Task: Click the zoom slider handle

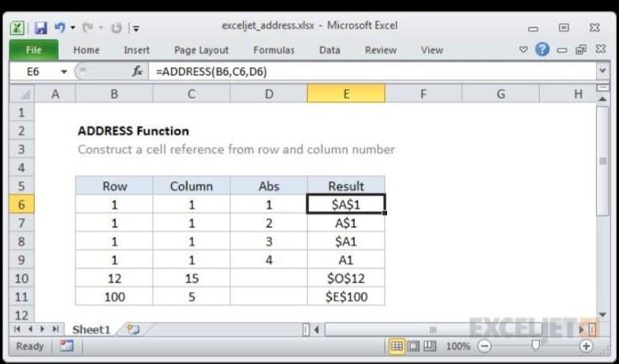Action: point(536,346)
